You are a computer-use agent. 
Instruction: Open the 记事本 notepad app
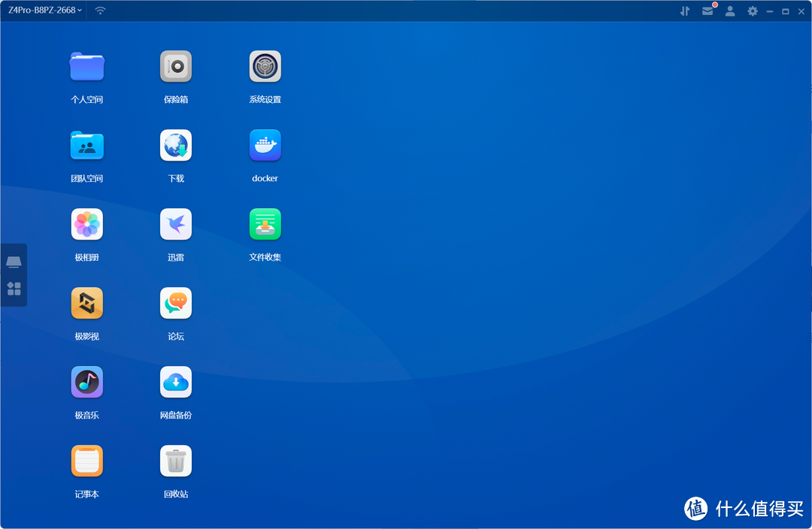pos(87,461)
